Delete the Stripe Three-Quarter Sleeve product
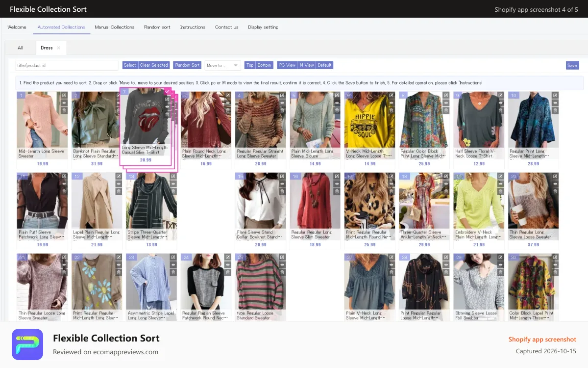Viewport: 588px width, 368px height. click(173, 192)
